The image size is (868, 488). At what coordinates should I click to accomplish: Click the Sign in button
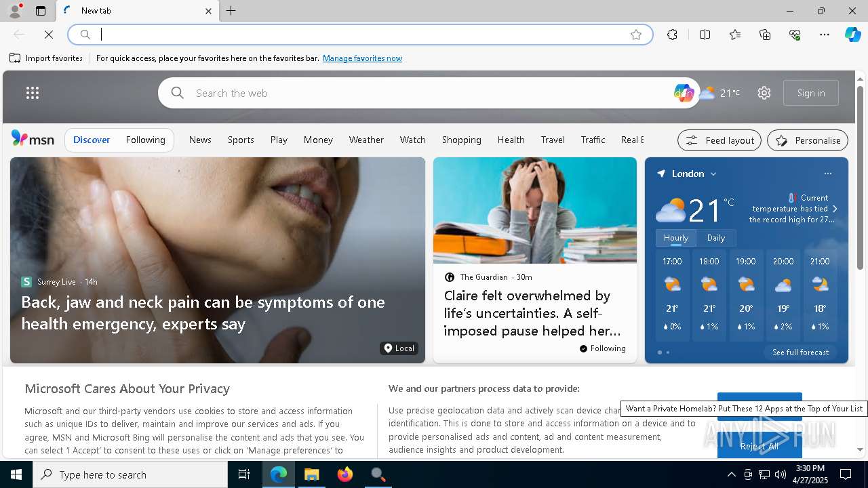pos(811,93)
